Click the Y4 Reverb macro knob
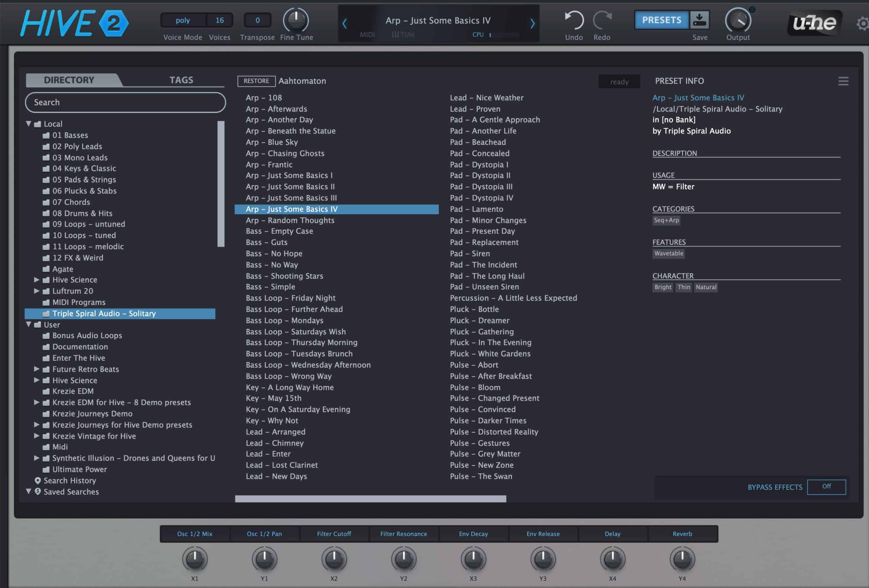Viewport: 869px width, 588px height. 682,559
